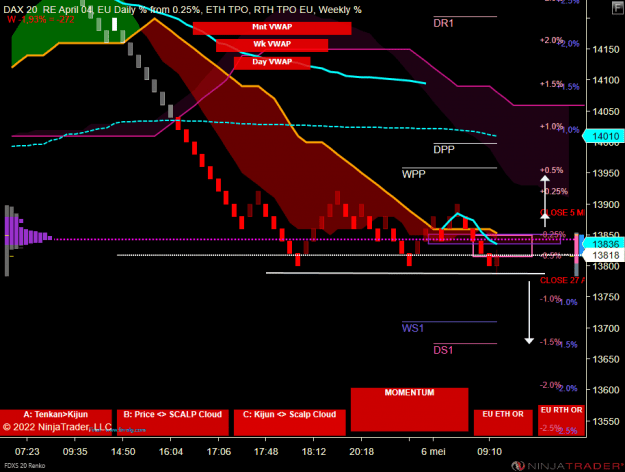Click the 09:35 time axis label
The height and width of the screenshot is (472, 625).
tap(75, 452)
